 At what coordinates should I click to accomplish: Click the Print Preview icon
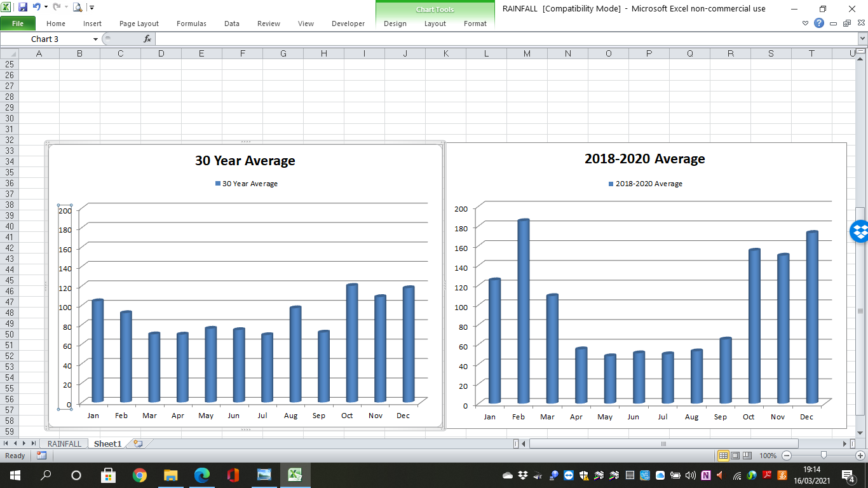78,8
